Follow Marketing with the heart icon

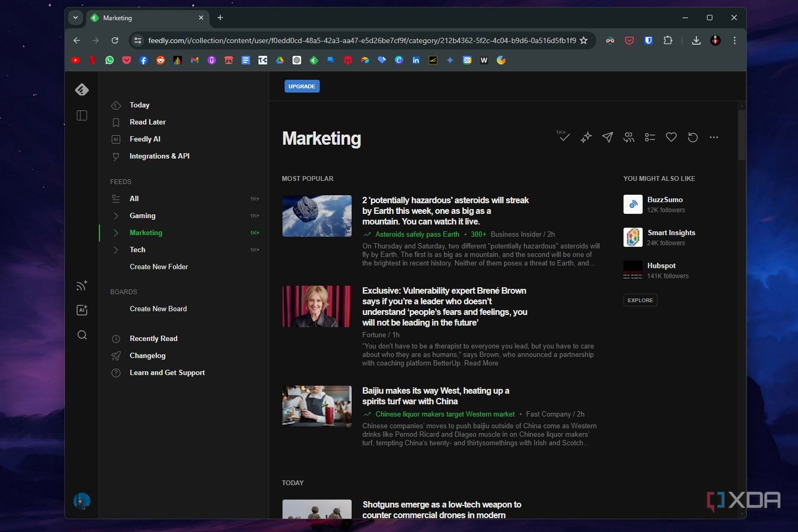coord(671,137)
